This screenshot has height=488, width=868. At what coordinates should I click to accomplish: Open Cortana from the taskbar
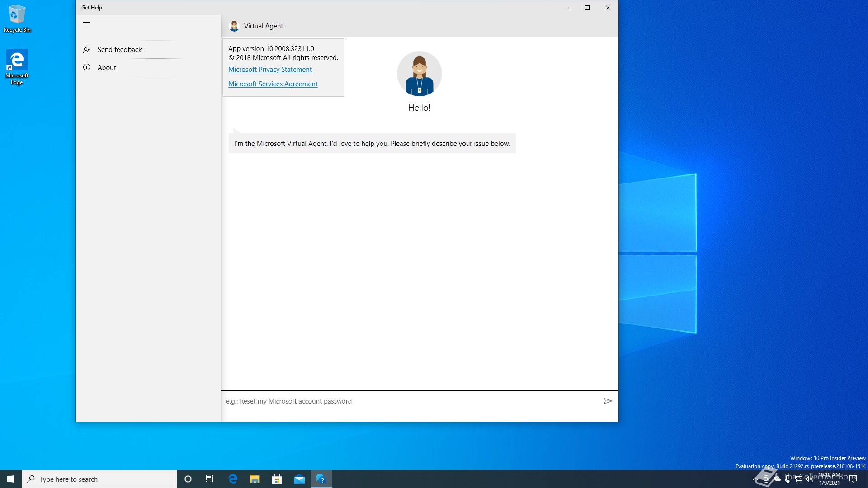pyautogui.click(x=188, y=479)
